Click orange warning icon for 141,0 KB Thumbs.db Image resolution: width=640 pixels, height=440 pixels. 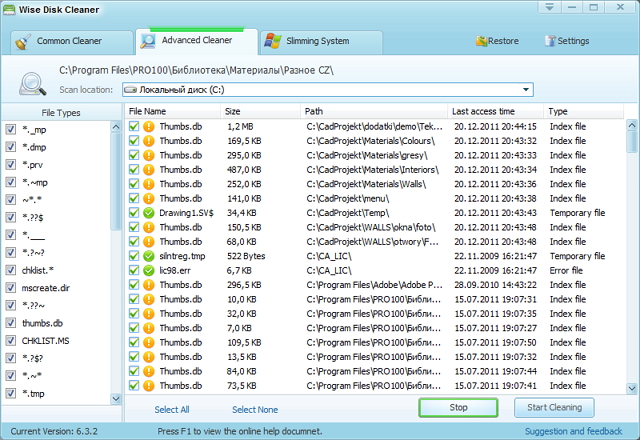pos(149,198)
